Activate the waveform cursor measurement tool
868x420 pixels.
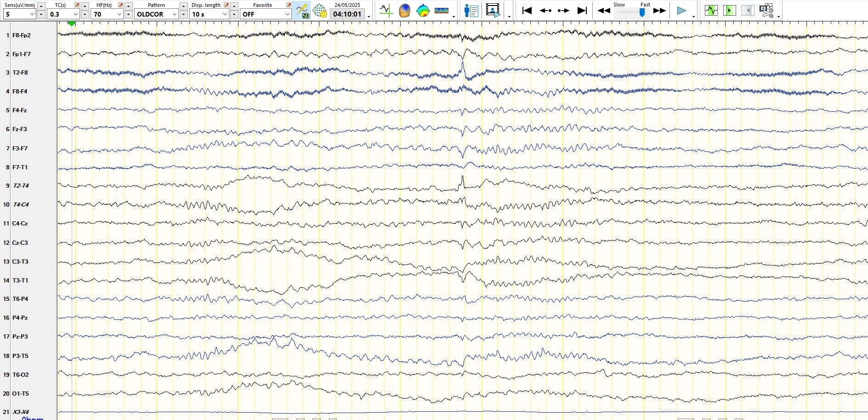[x=386, y=11]
